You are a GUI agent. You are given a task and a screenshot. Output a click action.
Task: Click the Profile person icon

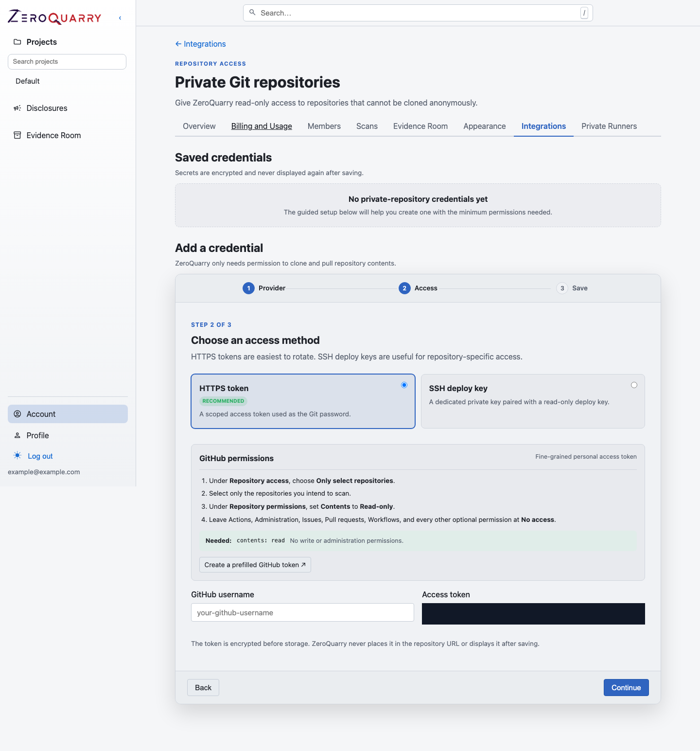(17, 435)
